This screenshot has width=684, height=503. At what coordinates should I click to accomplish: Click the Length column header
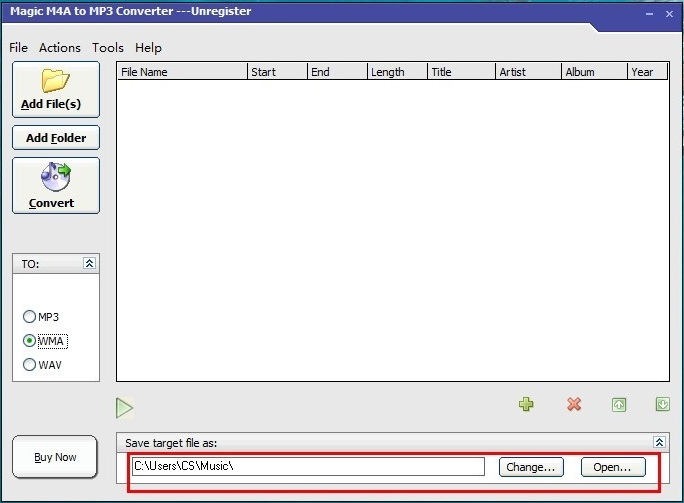coord(397,72)
